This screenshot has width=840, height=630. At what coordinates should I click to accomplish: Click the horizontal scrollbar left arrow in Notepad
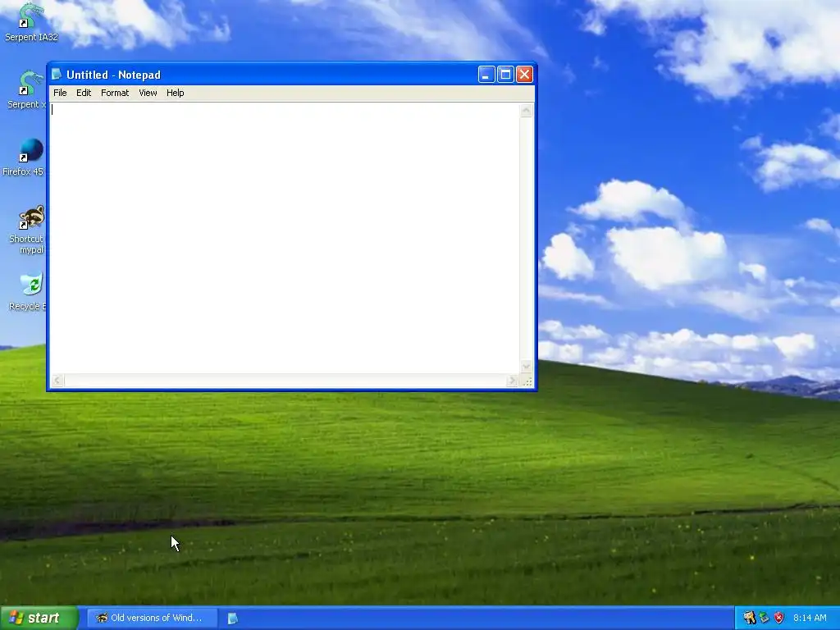pos(57,381)
